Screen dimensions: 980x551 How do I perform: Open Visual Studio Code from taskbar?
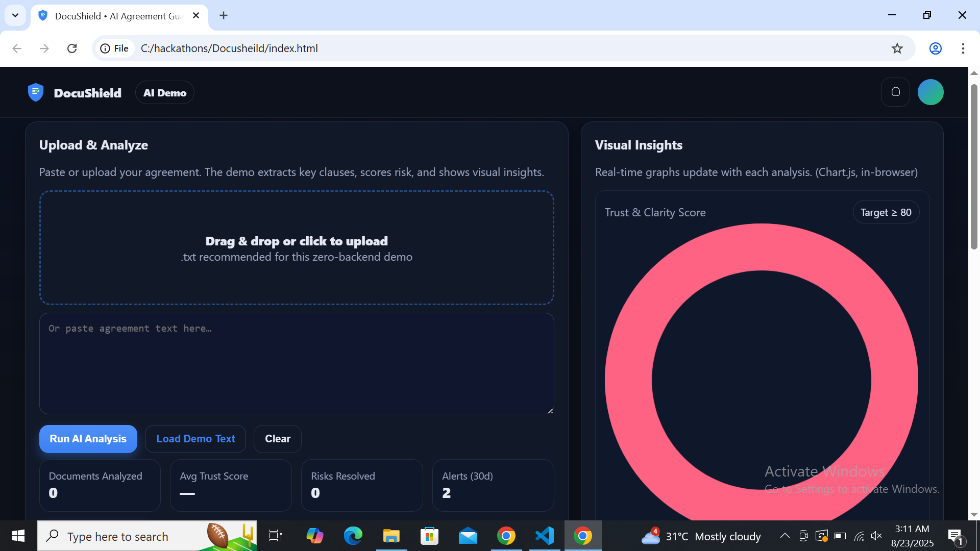(x=544, y=536)
